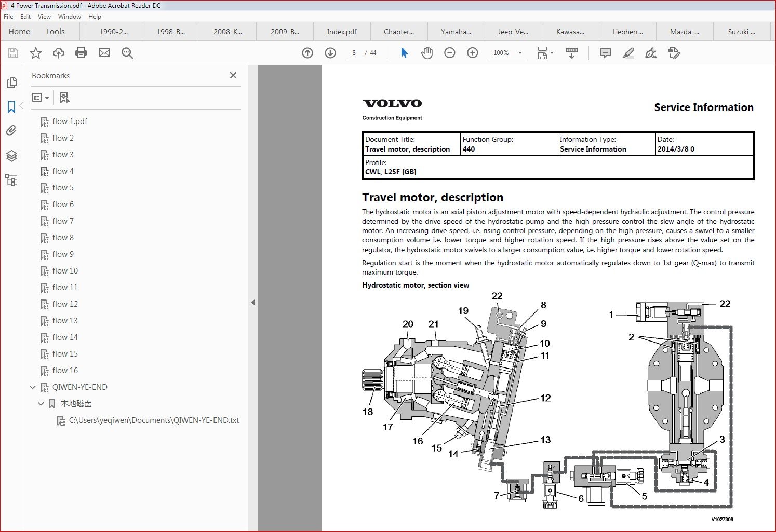
Task: Close the Bookmarks panel
Action: 233,75
